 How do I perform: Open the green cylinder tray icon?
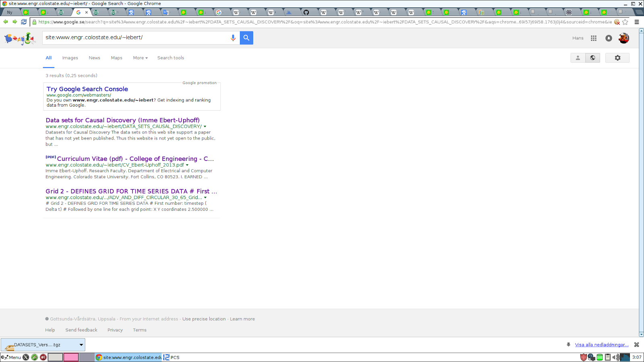[x=600, y=357]
